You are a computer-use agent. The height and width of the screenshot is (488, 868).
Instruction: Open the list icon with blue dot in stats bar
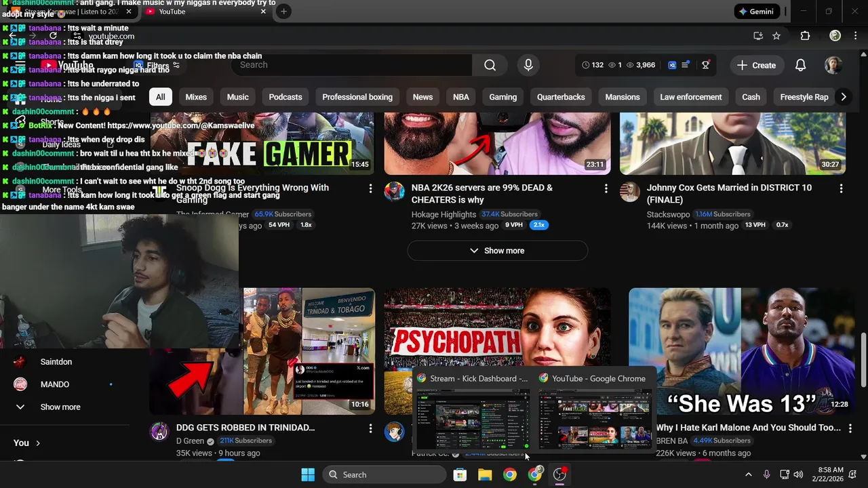[686, 65]
